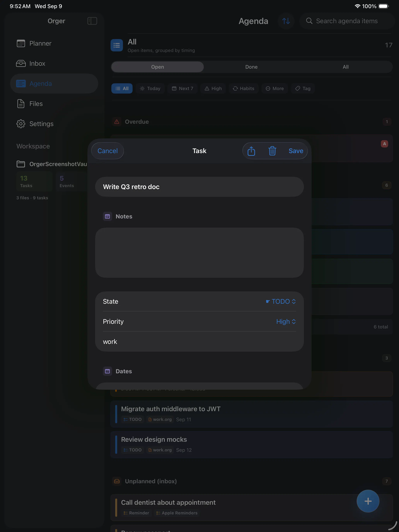This screenshot has height=532, width=399.
Task: Save the task
Action: [x=296, y=151]
